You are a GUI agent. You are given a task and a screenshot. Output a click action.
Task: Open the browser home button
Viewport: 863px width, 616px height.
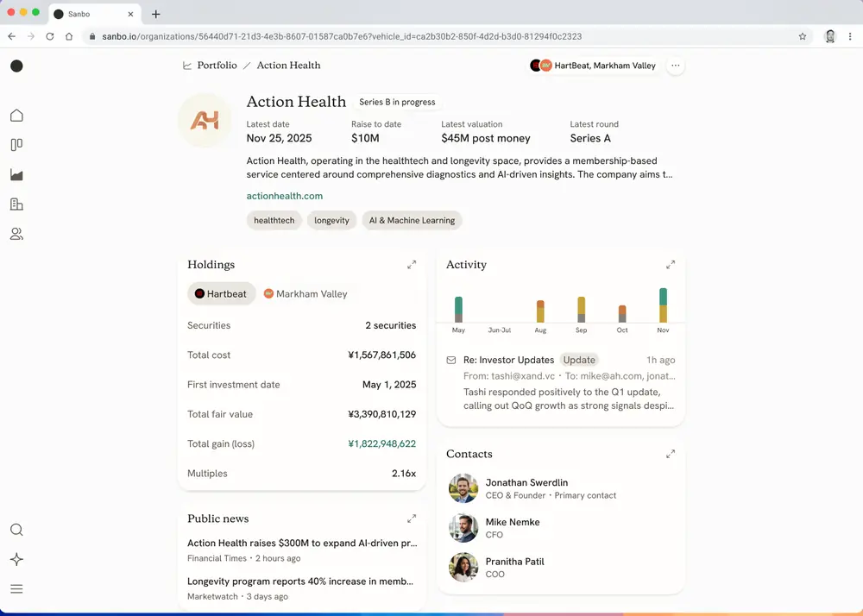point(69,36)
